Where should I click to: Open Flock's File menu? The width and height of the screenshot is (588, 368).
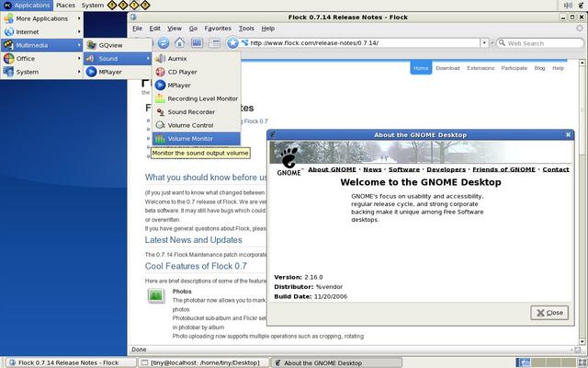tap(137, 29)
